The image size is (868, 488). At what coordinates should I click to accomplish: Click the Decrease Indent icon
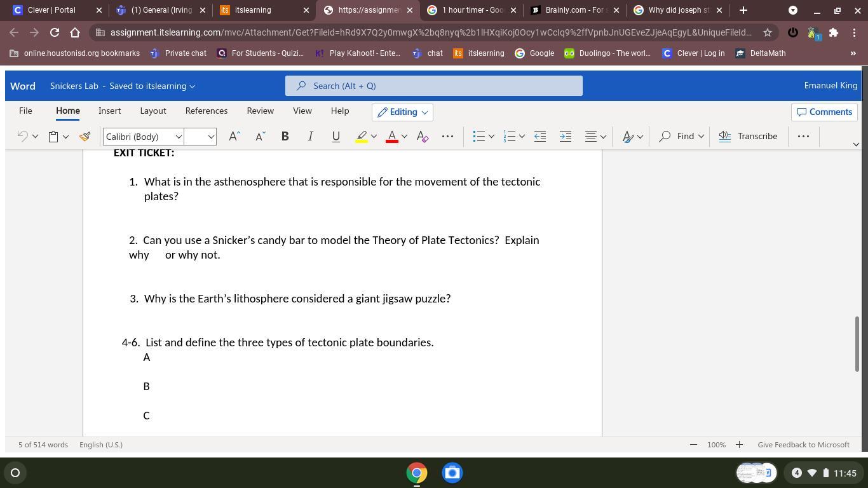point(540,136)
